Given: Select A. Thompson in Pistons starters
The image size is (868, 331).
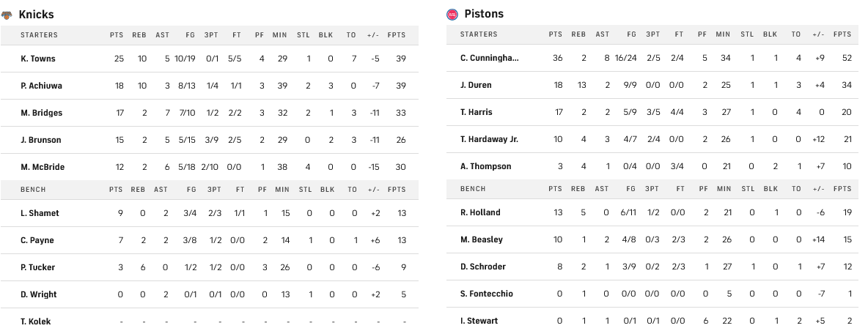Looking at the screenshot, I should [x=485, y=166].
